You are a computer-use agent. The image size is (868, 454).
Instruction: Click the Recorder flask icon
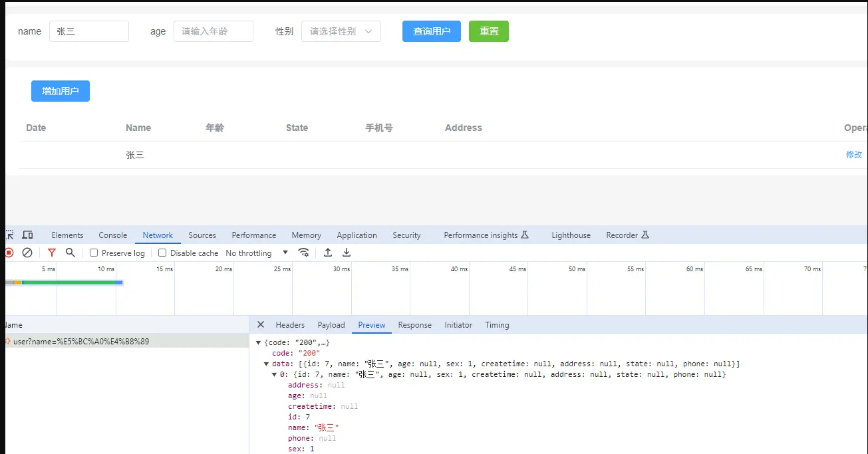point(645,235)
